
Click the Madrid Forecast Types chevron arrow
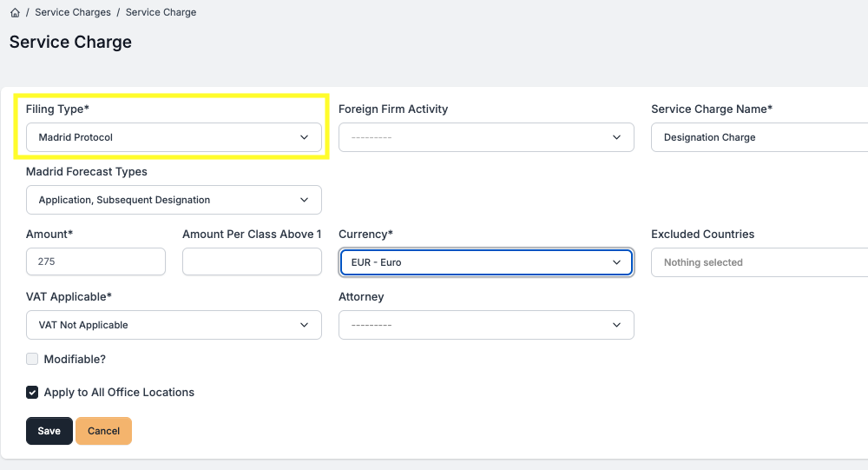pos(304,200)
